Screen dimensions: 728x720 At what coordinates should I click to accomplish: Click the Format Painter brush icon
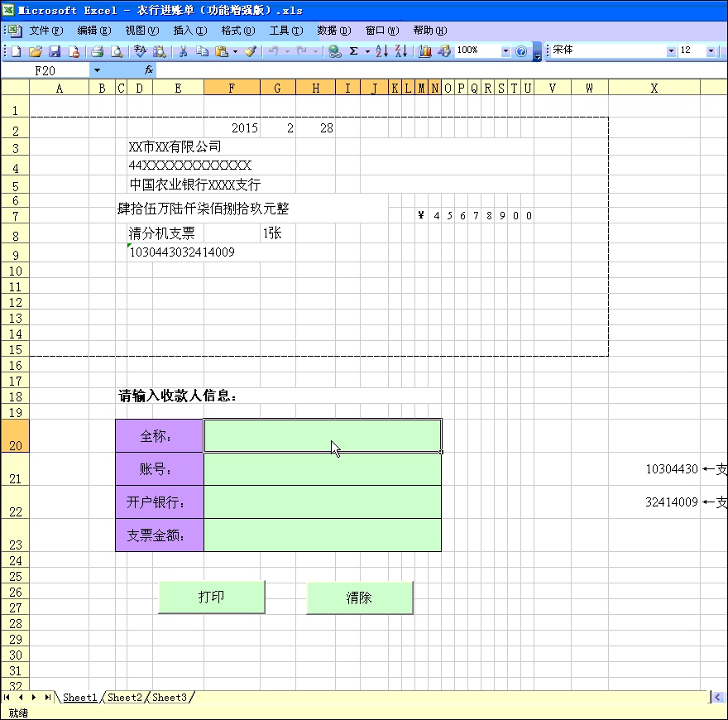click(250, 51)
